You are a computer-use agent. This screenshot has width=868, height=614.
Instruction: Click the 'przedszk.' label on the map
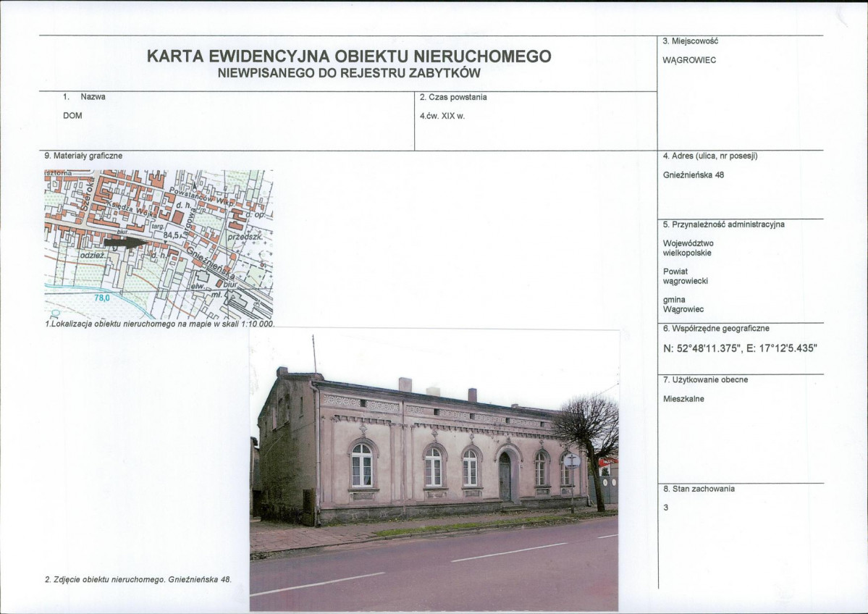(x=244, y=237)
